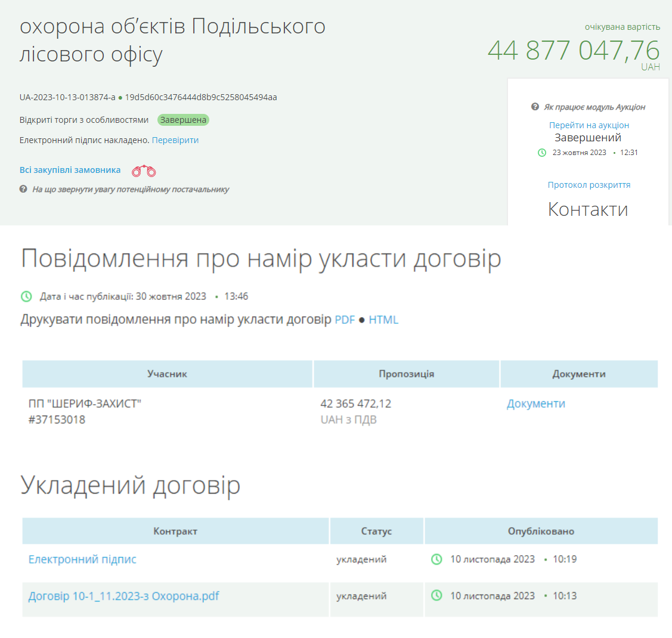Click the clock icon next to publication date

[x=27, y=296]
